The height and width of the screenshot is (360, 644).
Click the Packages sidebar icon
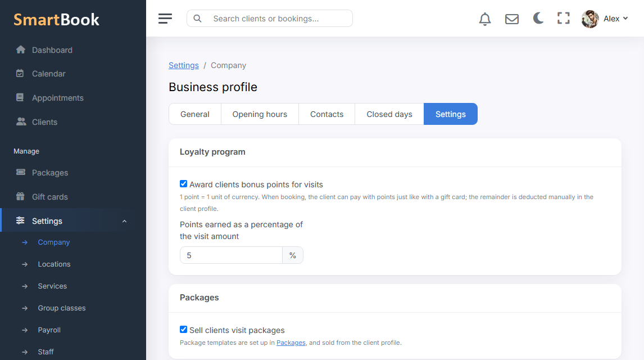21,172
